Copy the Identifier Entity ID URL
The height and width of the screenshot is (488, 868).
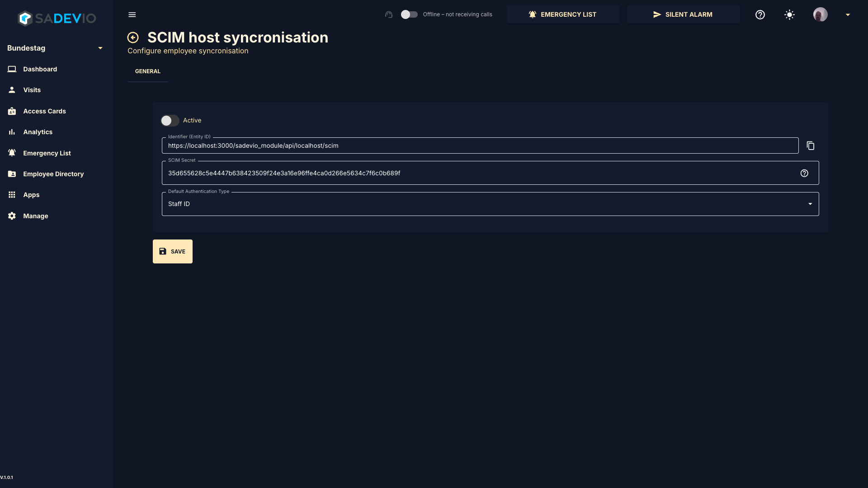coord(811,145)
